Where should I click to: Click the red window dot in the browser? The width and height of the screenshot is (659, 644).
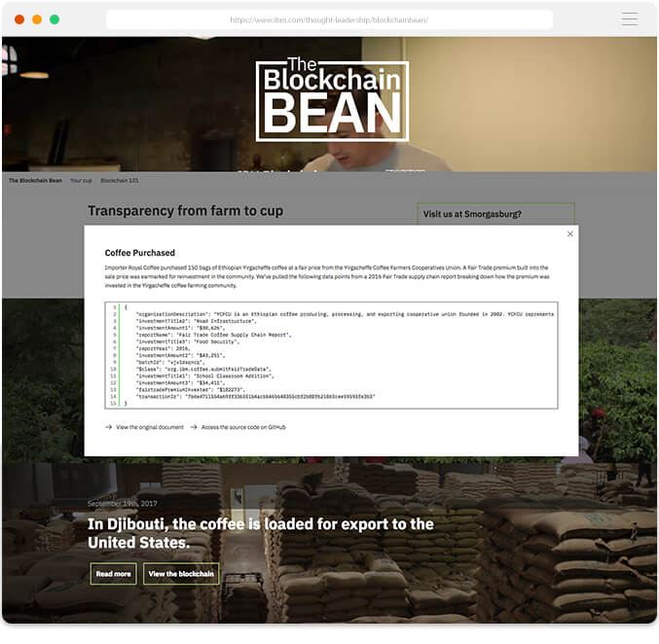pyautogui.click(x=19, y=19)
